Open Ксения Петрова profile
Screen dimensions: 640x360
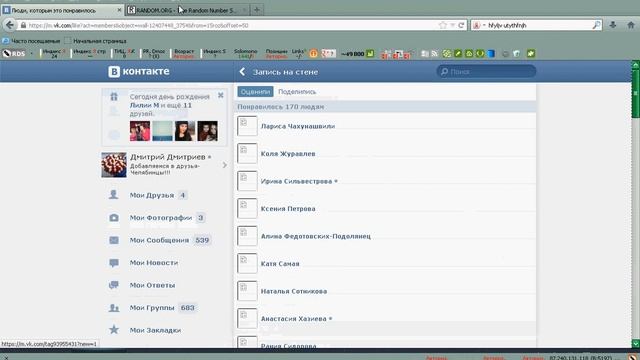(x=288, y=209)
